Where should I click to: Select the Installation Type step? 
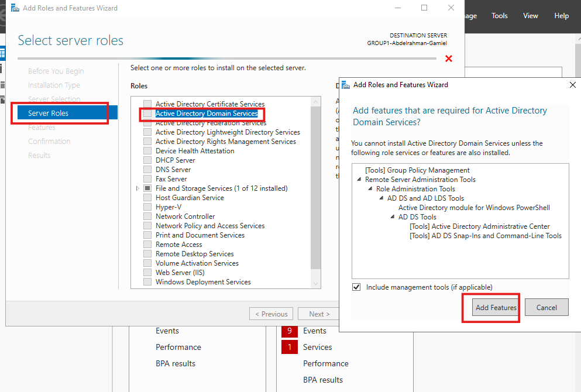point(54,85)
